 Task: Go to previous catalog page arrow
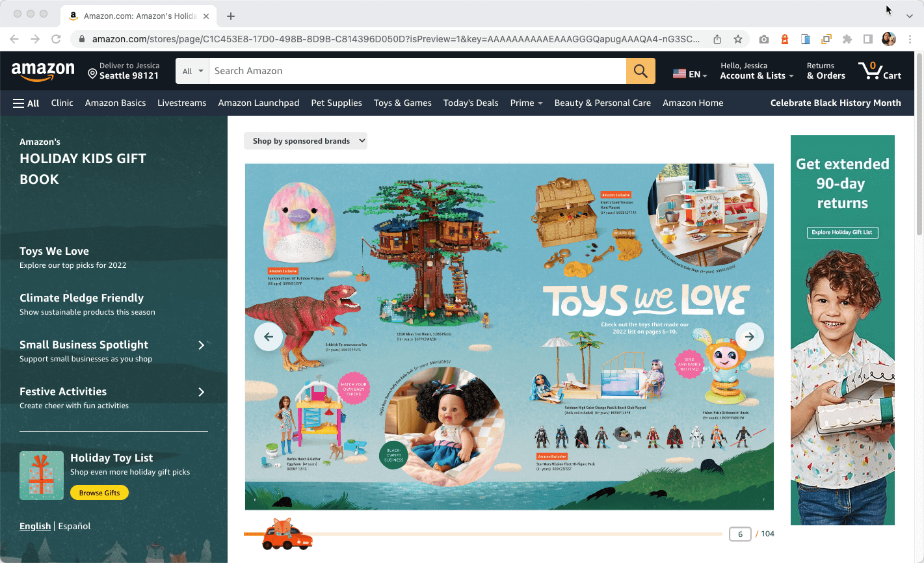pos(269,337)
